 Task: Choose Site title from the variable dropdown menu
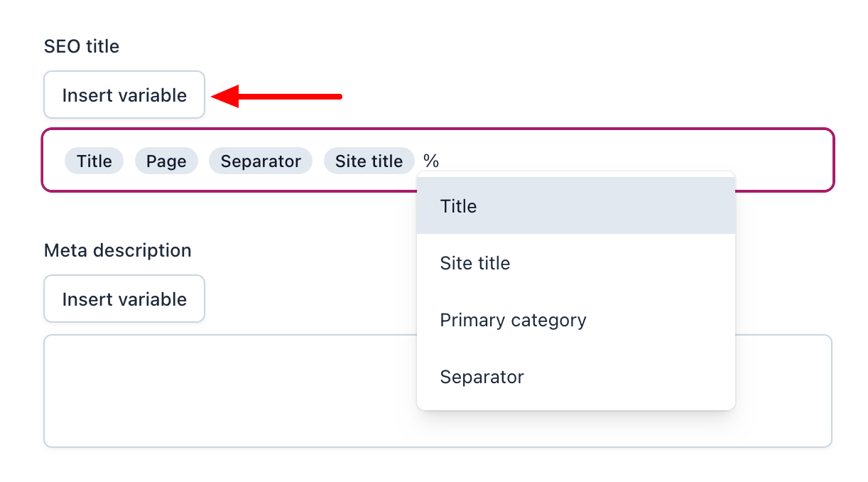[x=474, y=263]
